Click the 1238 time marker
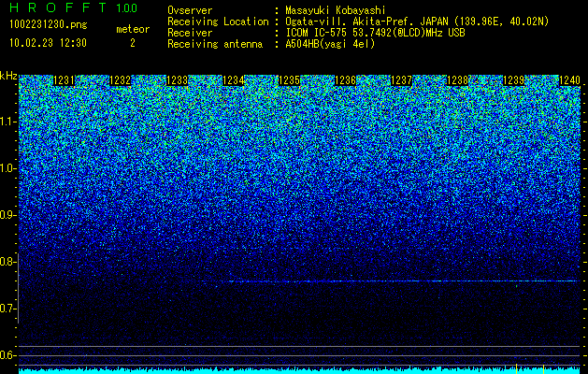The image size is (588, 374). coord(457,80)
